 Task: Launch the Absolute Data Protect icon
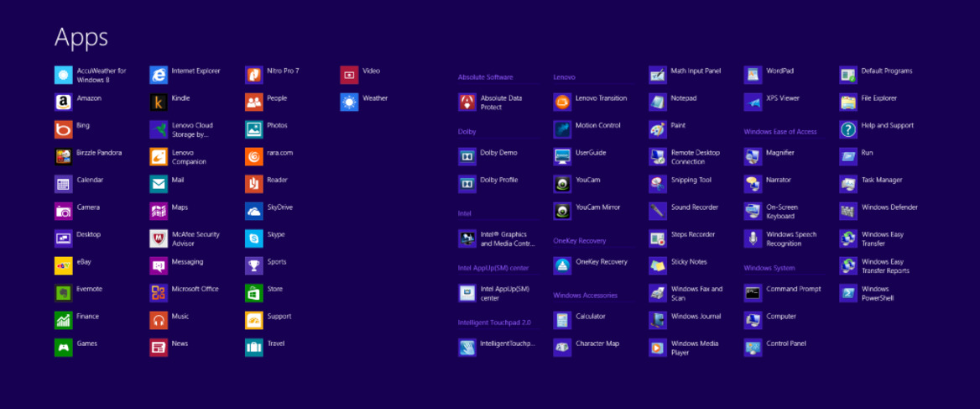click(x=467, y=102)
